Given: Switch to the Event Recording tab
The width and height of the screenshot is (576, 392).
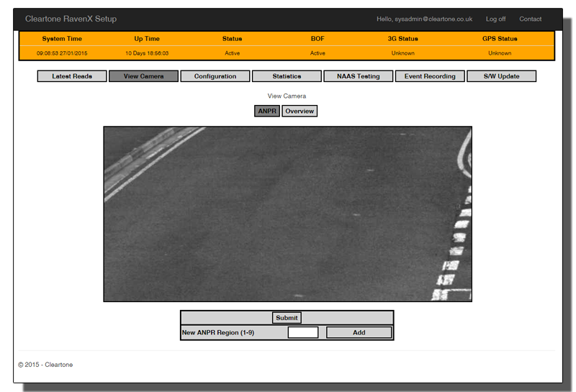Looking at the screenshot, I should [x=430, y=76].
